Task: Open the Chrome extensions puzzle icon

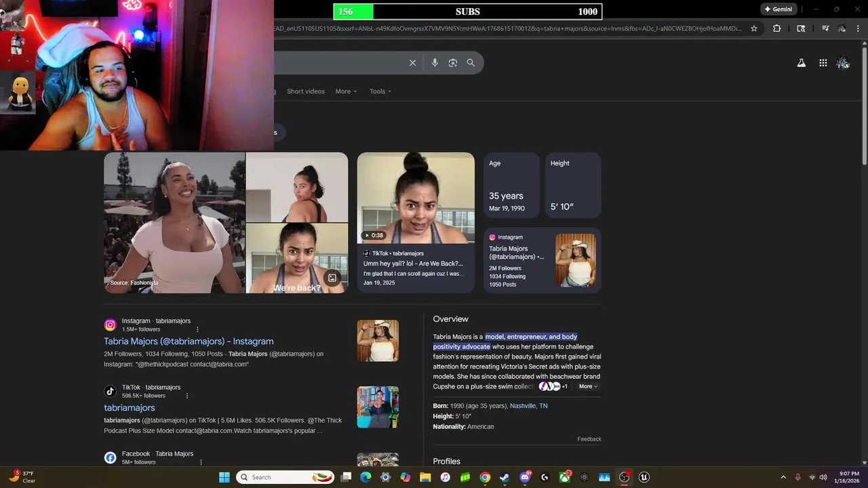Action: click(777, 28)
